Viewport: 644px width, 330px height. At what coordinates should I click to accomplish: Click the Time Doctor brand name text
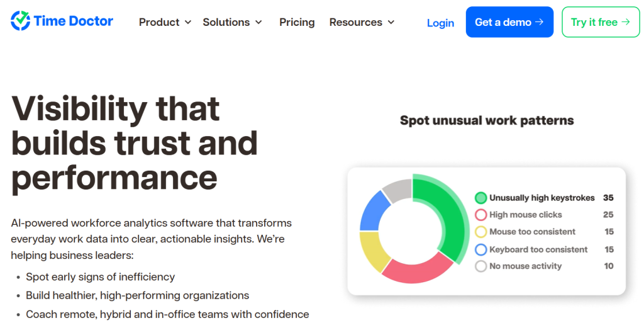point(73,21)
